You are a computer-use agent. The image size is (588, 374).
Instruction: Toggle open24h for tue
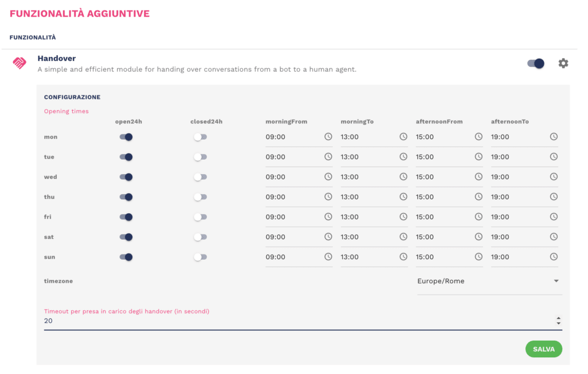(126, 157)
